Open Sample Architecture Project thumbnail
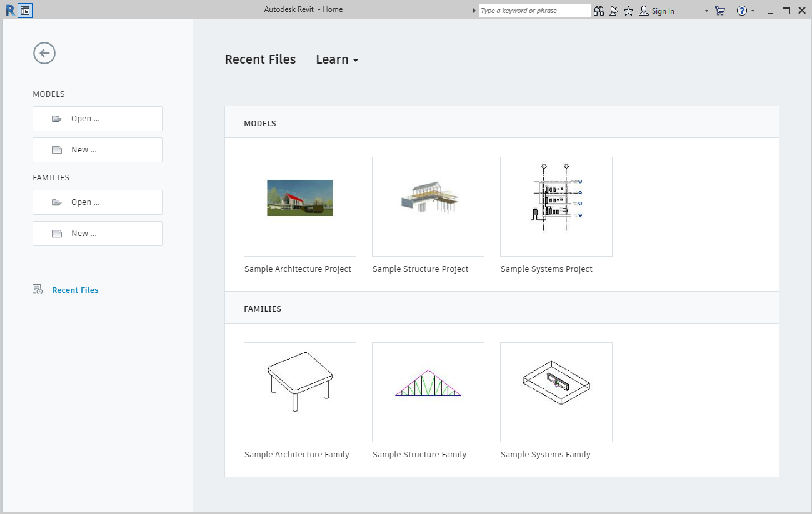 300,207
